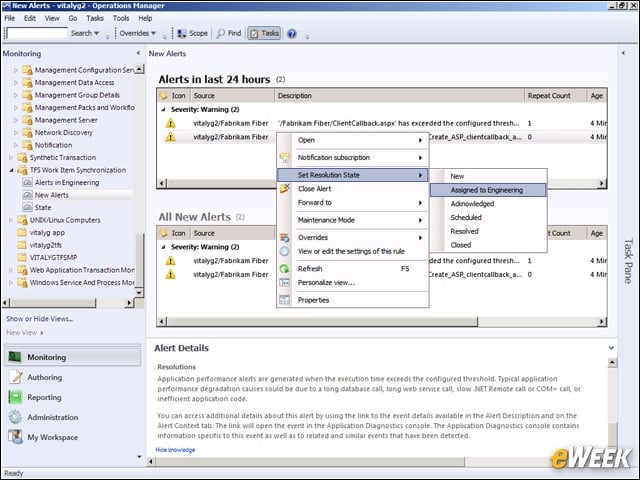
Task: Click the New View link
Action: 22,333
